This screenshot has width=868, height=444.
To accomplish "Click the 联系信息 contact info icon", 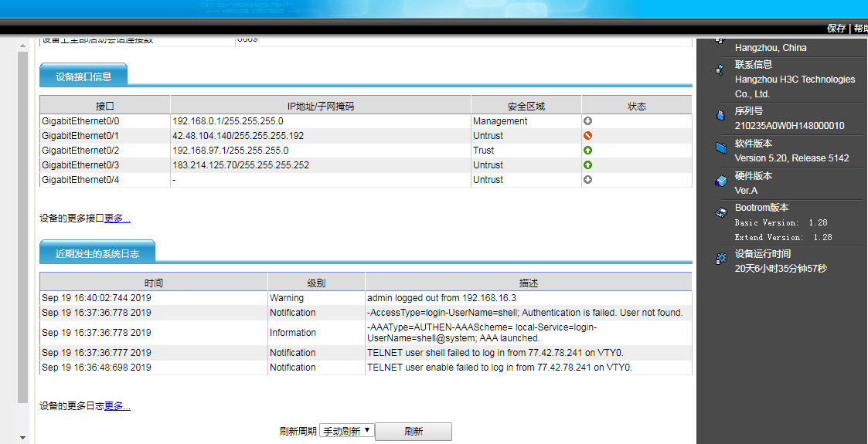I will 719,70.
